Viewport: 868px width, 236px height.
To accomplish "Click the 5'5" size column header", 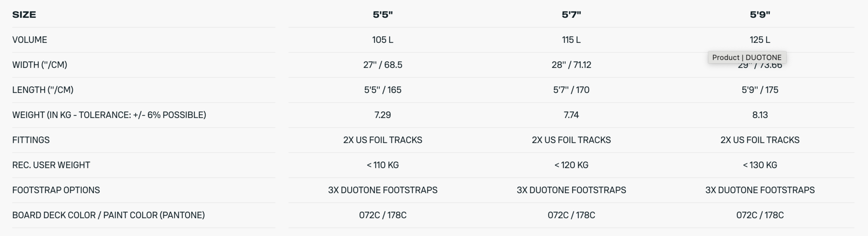I will (383, 15).
